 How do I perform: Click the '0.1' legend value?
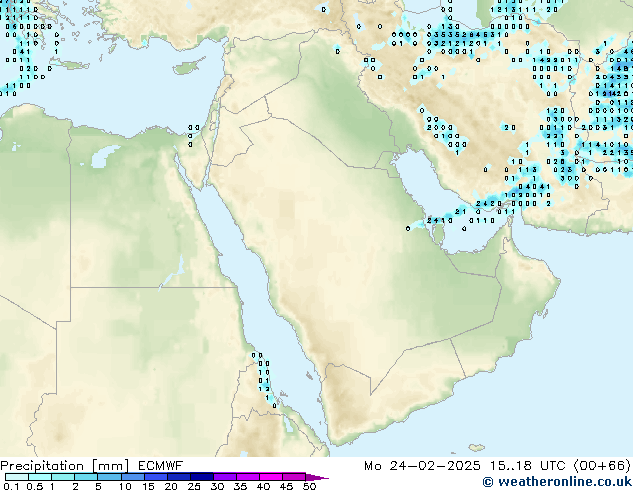click(x=11, y=486)
